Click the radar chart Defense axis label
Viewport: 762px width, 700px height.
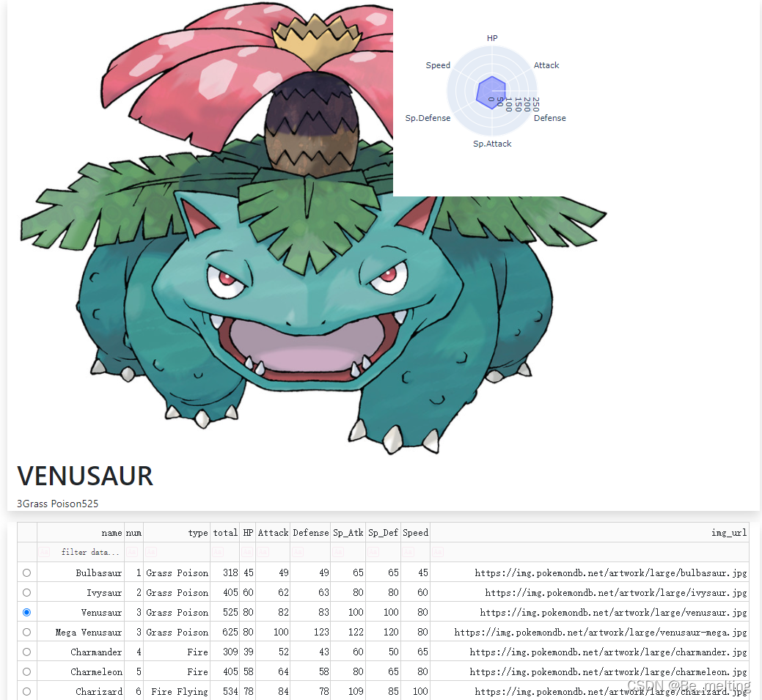[x=549, y=118]
